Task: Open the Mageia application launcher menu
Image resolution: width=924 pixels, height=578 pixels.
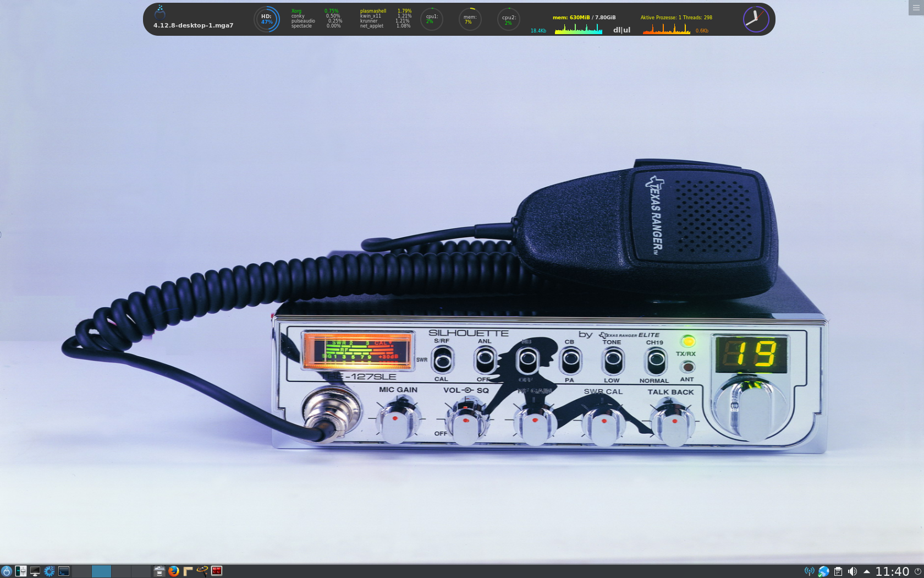Action: (x=7, y=571)
